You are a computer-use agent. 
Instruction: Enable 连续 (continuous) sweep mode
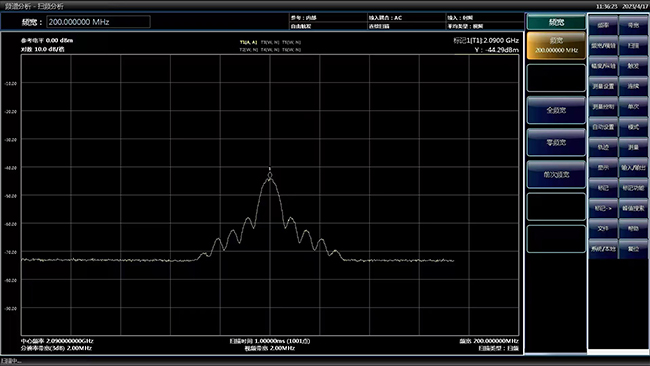click(633, 86)
